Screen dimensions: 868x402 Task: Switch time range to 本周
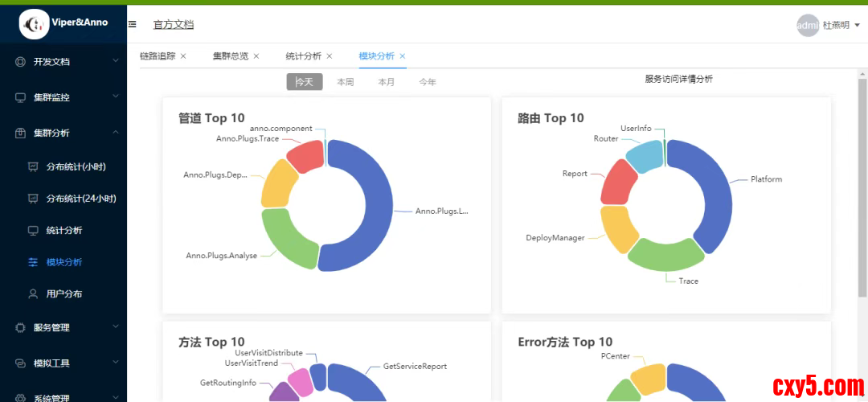click(345, 82)
